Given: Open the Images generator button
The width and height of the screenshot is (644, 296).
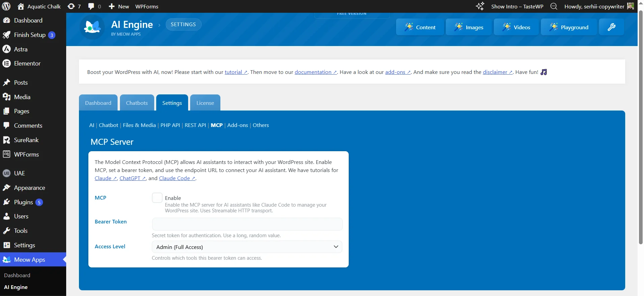Looking at the screenshot, I should pos(469,27).
